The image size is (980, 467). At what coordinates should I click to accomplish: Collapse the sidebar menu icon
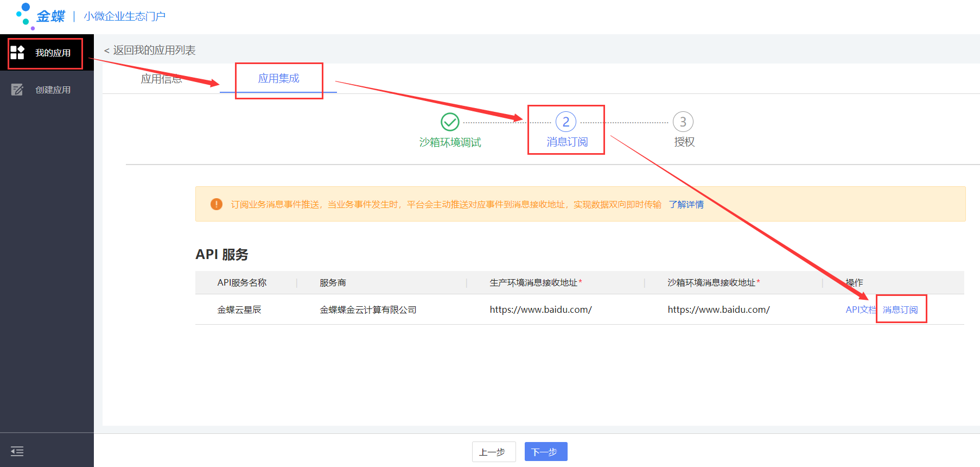tap(17, 451)
